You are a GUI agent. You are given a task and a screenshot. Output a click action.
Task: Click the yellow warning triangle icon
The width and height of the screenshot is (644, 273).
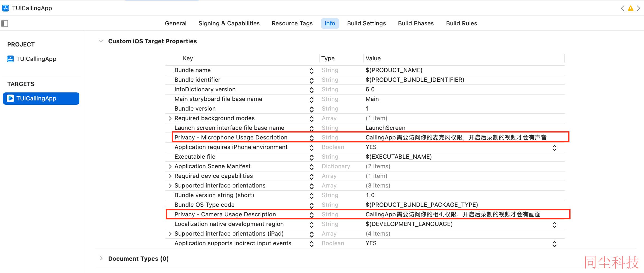coord(630,8)
